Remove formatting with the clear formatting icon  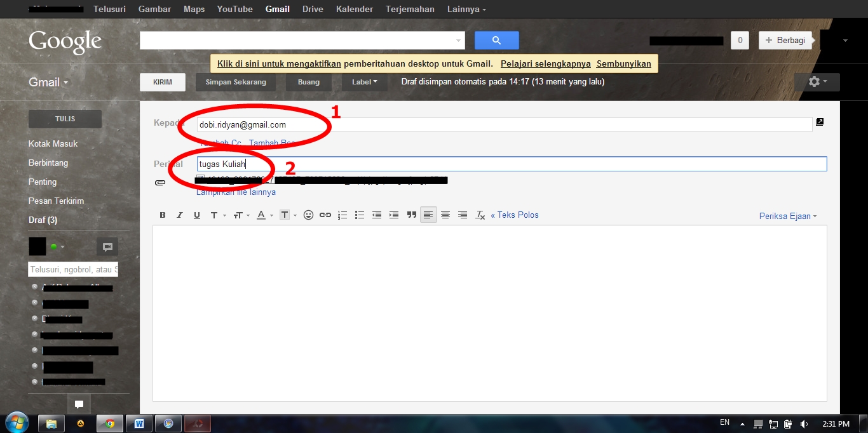click(480, 215)
